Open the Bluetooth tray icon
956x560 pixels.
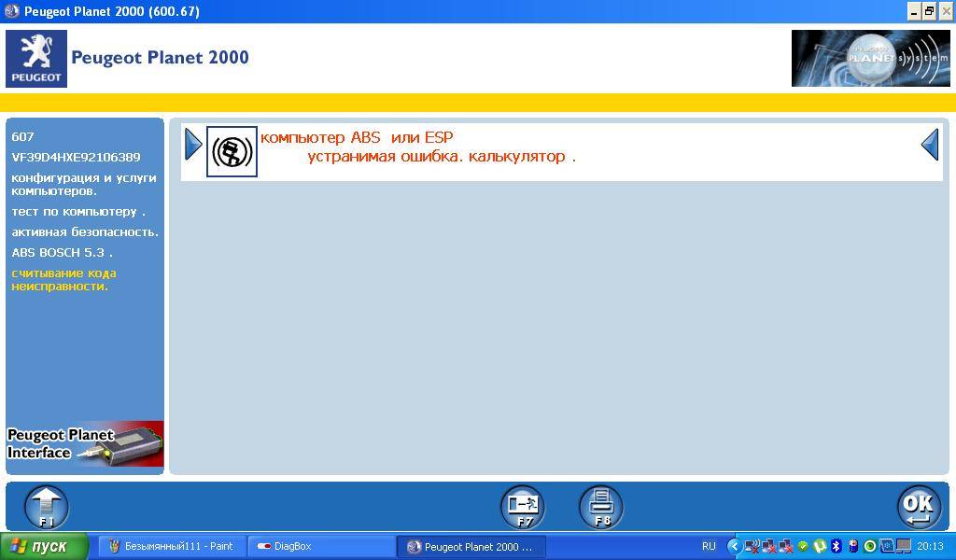(837, 546)
